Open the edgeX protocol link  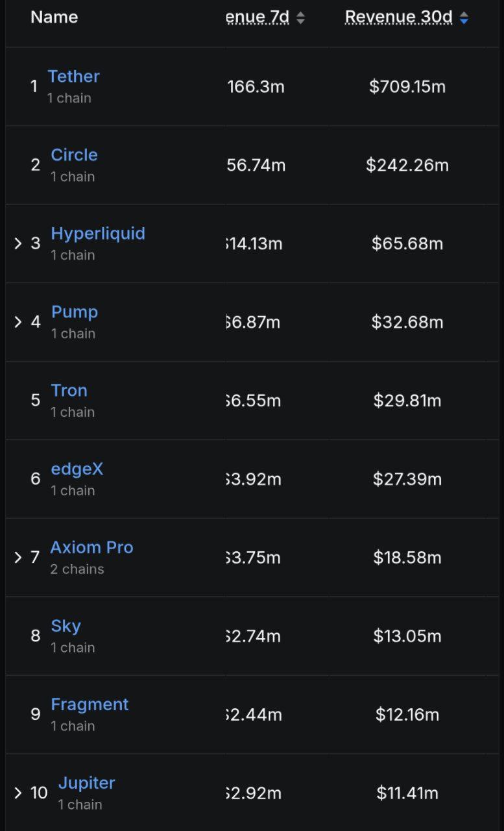[77, 469]
